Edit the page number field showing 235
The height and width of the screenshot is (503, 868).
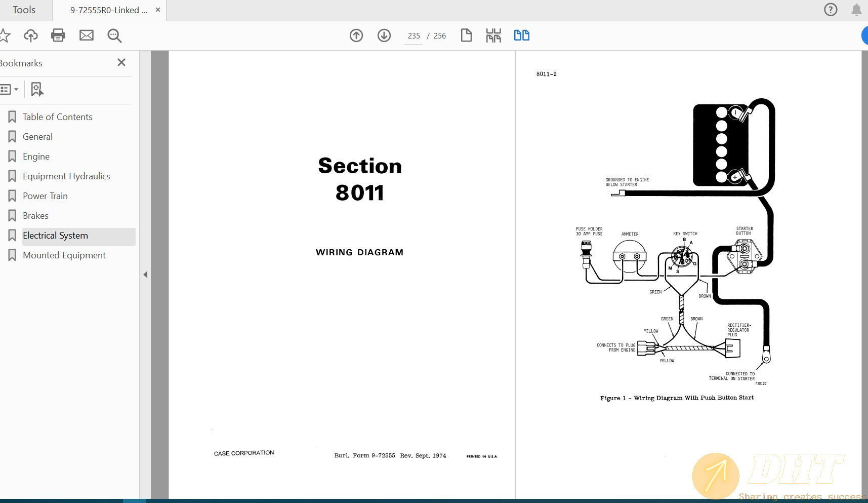pos(414,35)
